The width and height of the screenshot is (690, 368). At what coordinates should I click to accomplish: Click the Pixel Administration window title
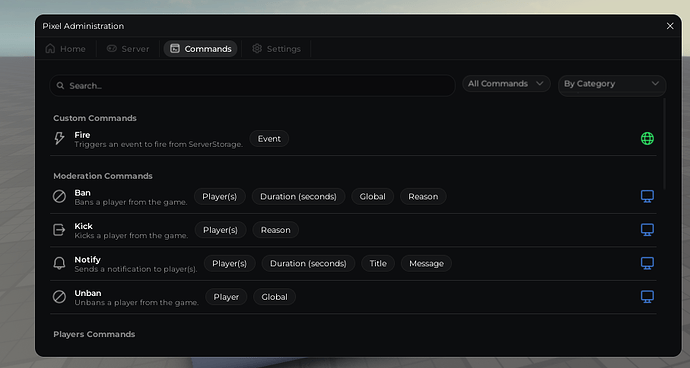coord(83,26)
